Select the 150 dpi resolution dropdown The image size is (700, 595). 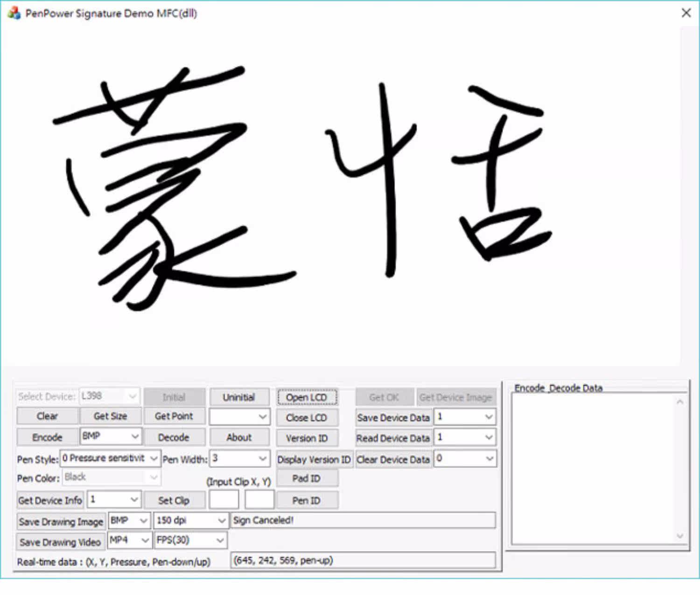[x=191, y=520]
